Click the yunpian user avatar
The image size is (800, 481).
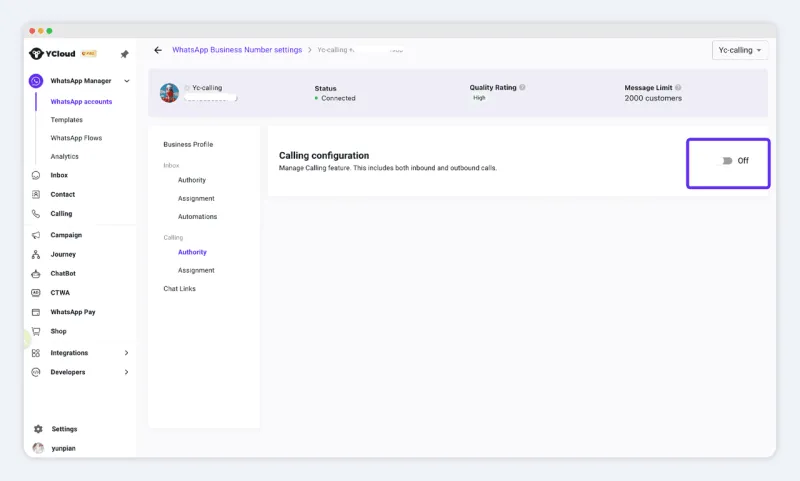coord(38,448)
